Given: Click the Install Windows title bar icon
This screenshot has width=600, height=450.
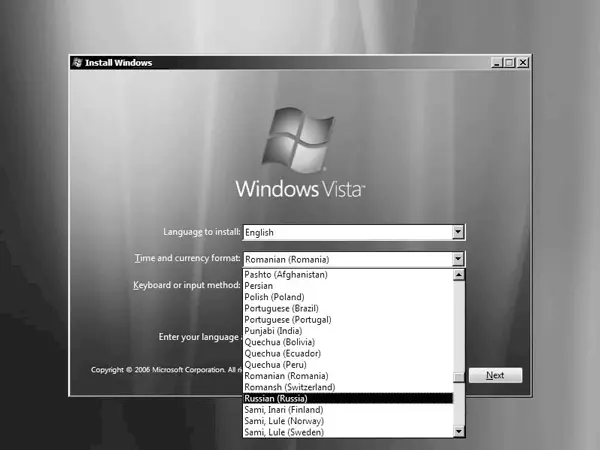Looking at the screenshot, I should click(77, 62).
